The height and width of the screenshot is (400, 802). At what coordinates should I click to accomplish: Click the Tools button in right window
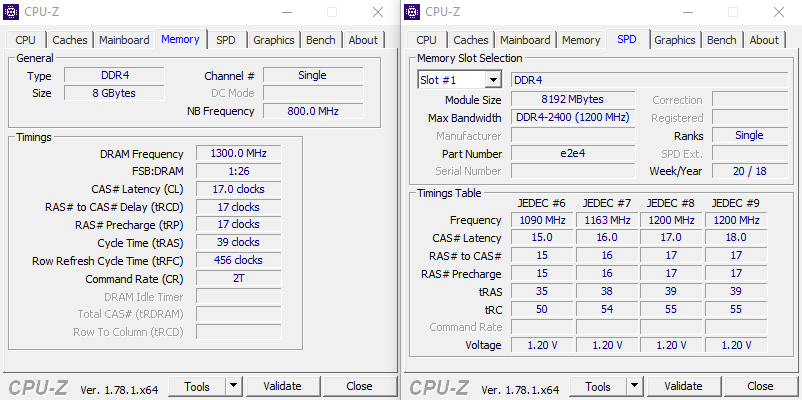(x=597, y=386)
